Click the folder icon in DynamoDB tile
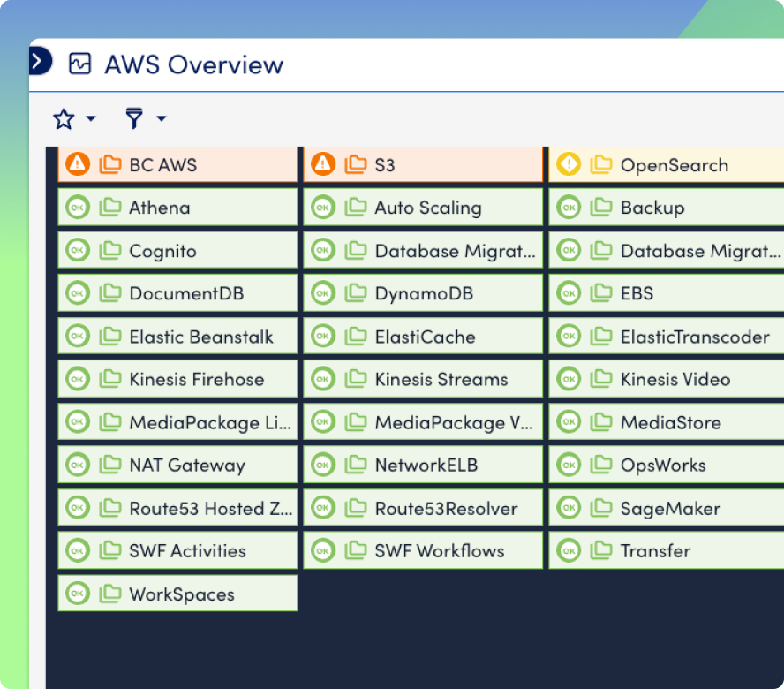784x689 pixels. tap(356, 293)
